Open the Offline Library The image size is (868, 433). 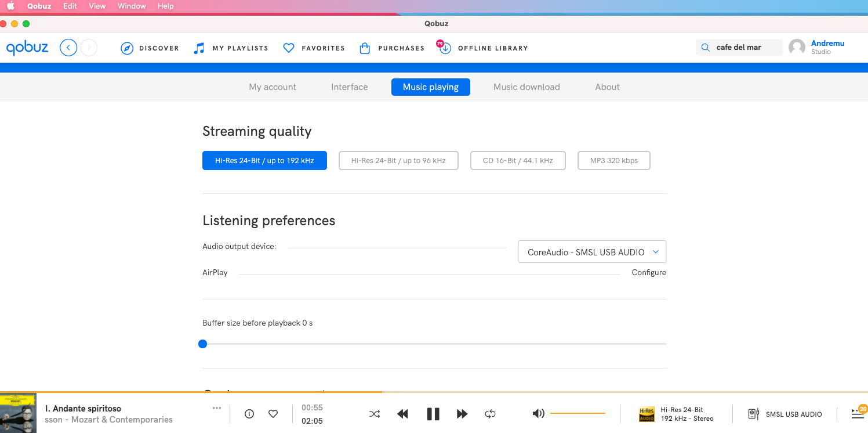pyautogui.click(x=482, y=48)
